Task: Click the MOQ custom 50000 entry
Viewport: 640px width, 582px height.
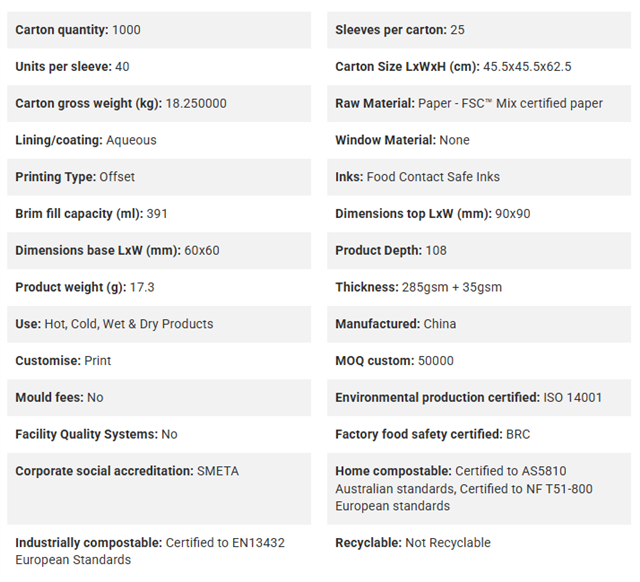Action: pyautogui.click(x=479, y=361)
